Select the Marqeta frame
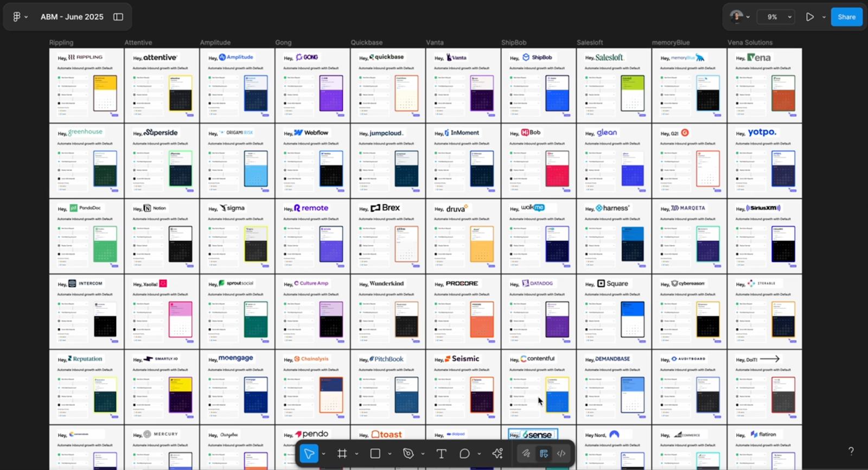The image size is (868, 470). pyautogui.click(x=690, y=236)
